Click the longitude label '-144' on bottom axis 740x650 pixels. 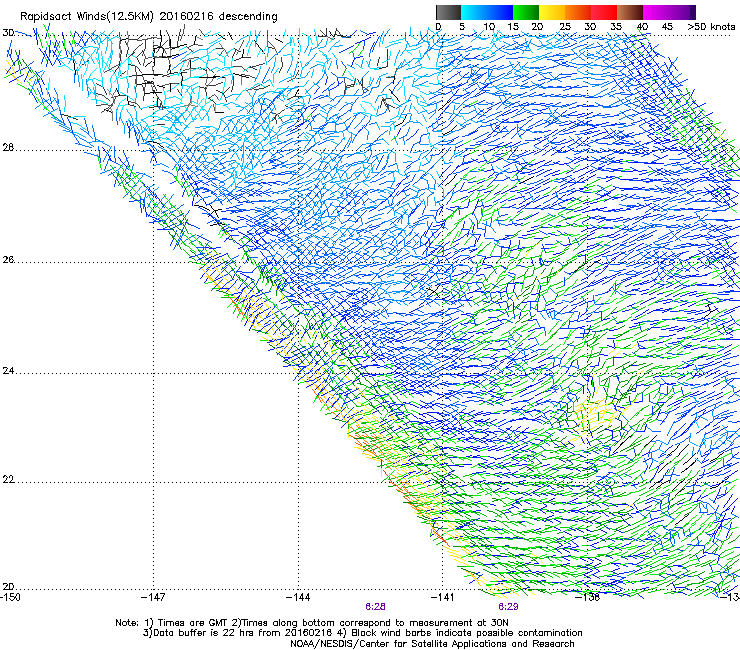[x=298, y=598]
